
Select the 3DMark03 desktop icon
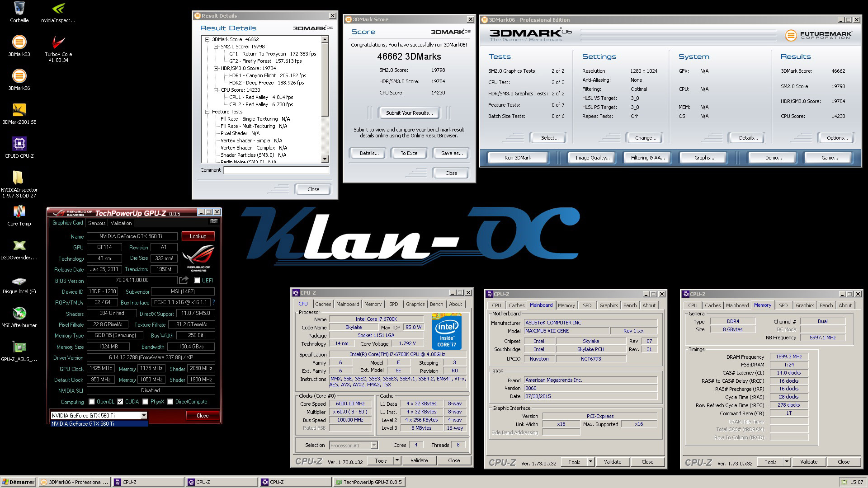(x=19, y=46)
